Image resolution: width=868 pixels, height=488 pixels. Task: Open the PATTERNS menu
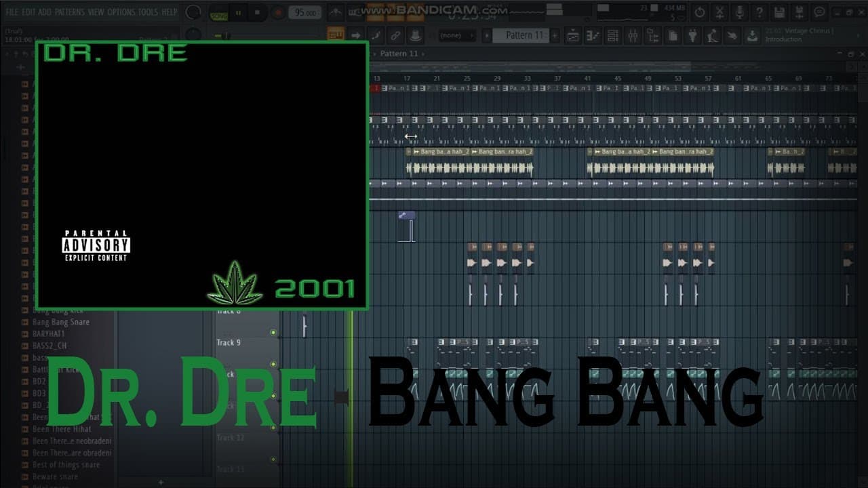pyautogui.click(x=70, y=12)
